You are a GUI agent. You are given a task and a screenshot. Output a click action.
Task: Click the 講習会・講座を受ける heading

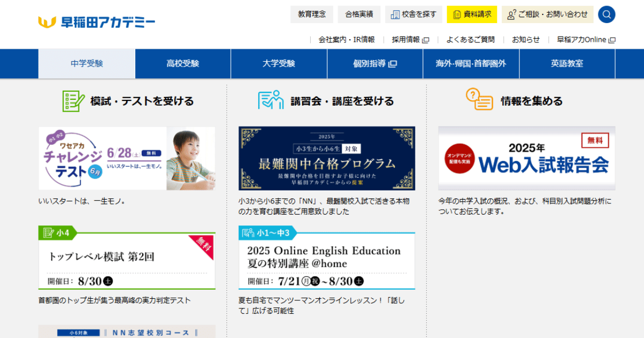[342, 101]
